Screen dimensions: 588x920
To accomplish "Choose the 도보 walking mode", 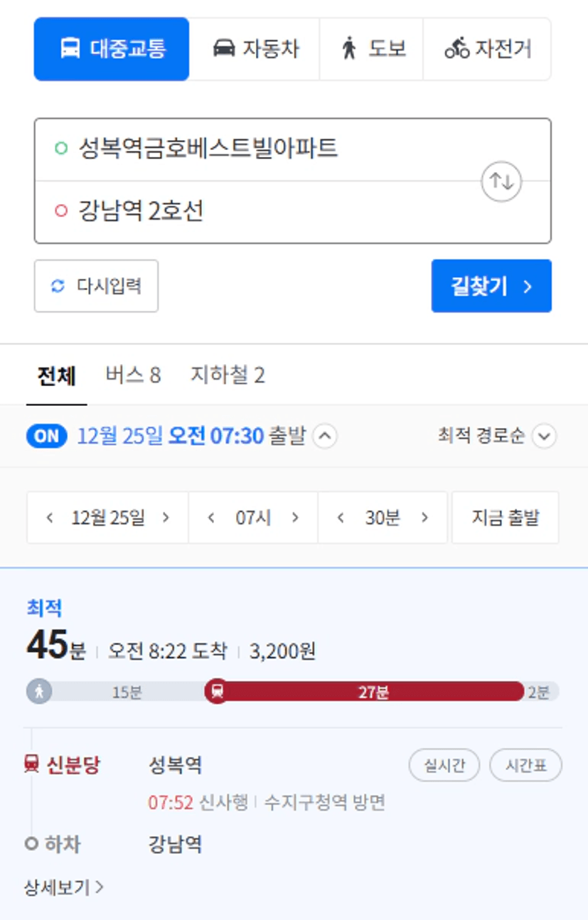I will pos(371,49).
